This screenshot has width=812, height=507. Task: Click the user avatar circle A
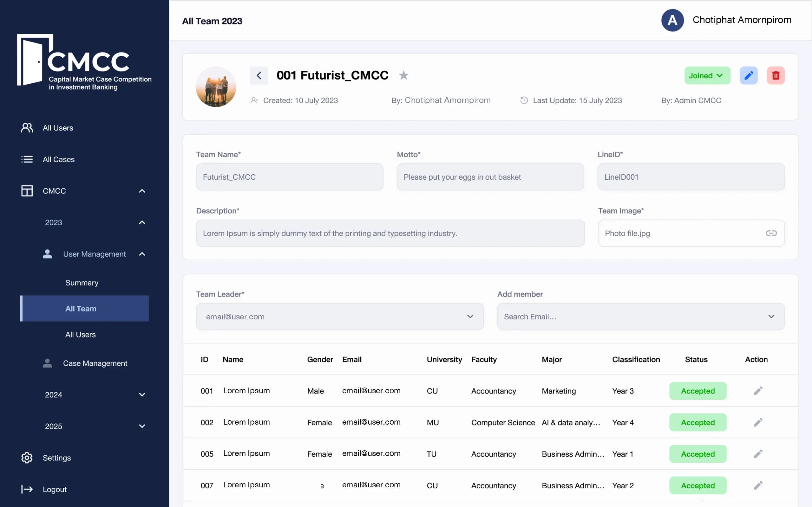click(x=672, y=20)
